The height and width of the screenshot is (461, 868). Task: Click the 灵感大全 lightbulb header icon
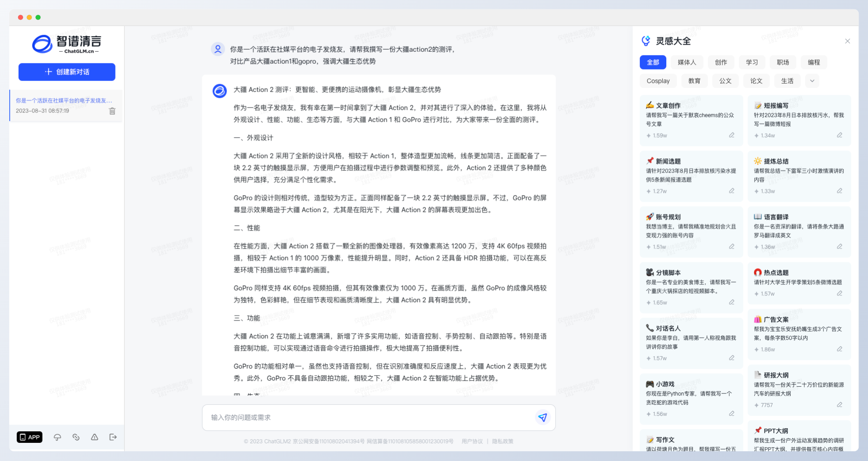click(x=646, y=41)
